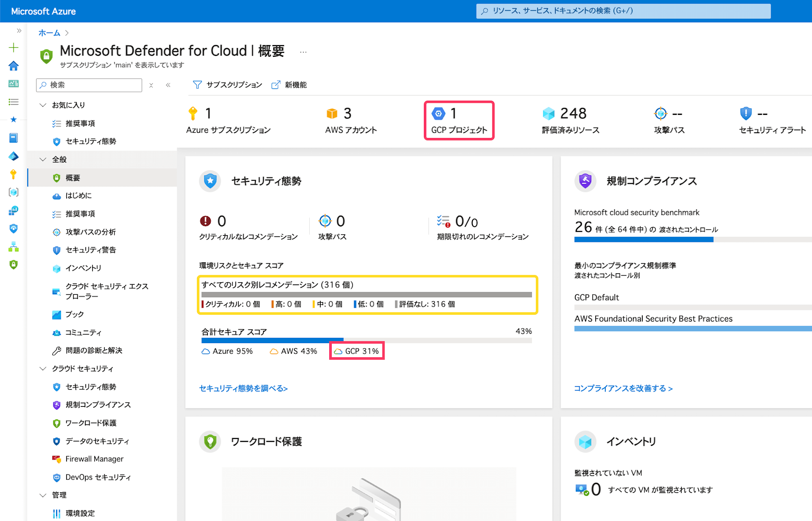Click the GCP 31% score label
This screenshot has height=521, width=812.
356,351
